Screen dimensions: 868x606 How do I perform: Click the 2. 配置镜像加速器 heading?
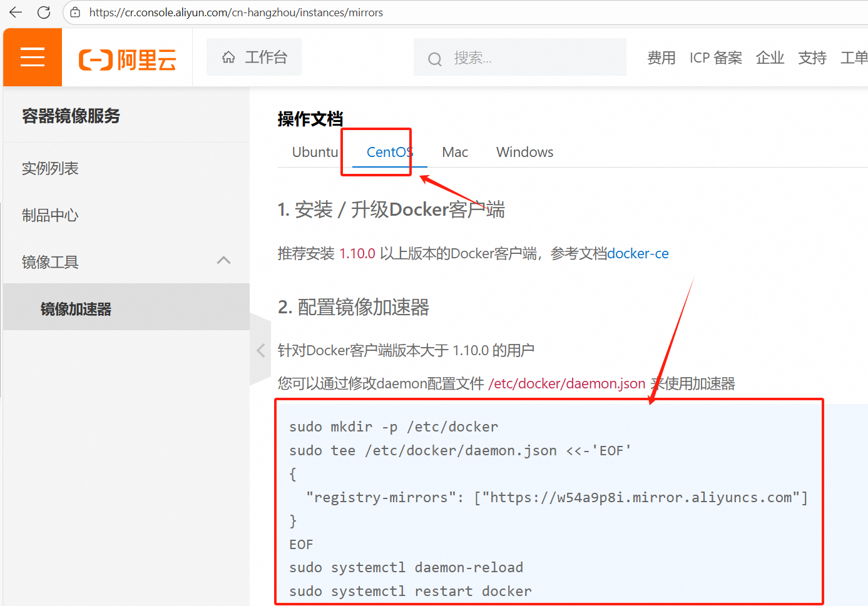(x=354, y=307)
